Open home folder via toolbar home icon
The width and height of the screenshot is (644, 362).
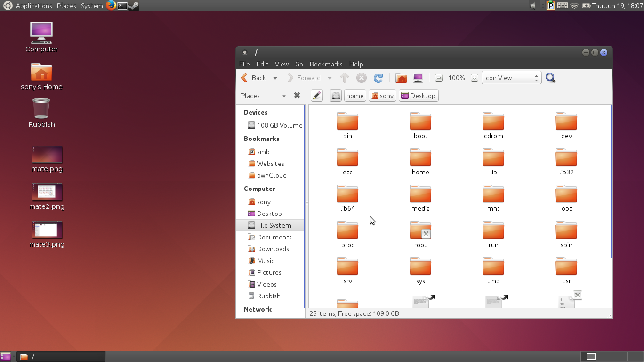click(x=401, y=78)
